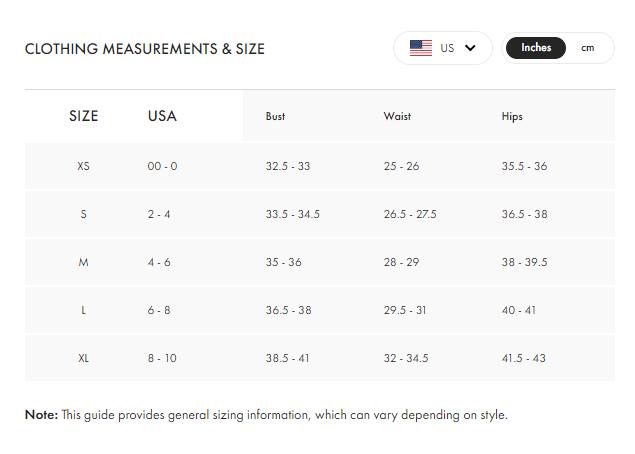Expand the country selector chevron
Image resolution: width=635 pixels, height=454 pixels.
coord(471,48)
